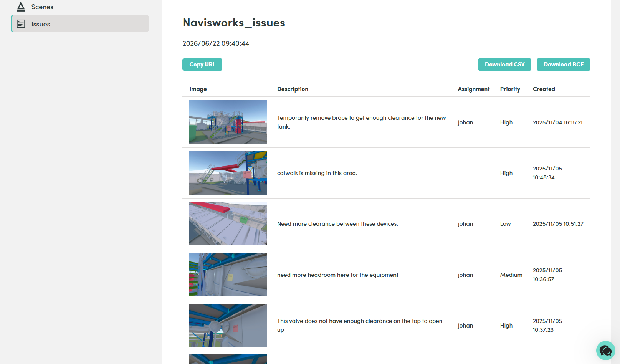Copy the issues page URL
Image resolution: width=620 pixels, height=364 pixels.
pos(202,65)
